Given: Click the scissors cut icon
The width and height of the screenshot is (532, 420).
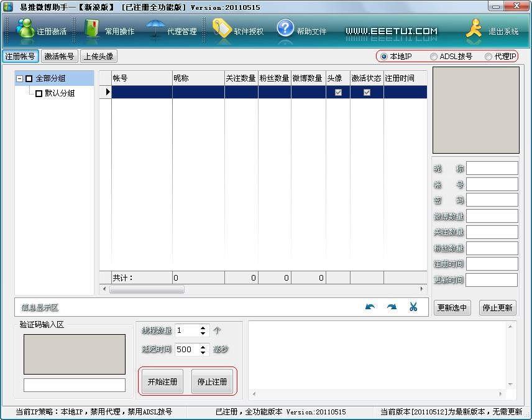Looking at the screenshot, I should 413,307.
